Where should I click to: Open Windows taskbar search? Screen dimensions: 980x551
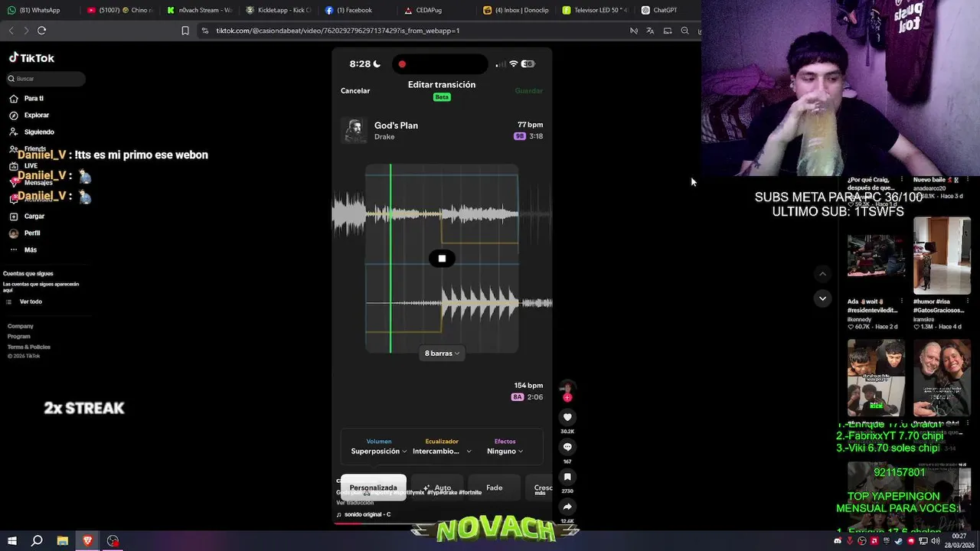tap(37, 541)
